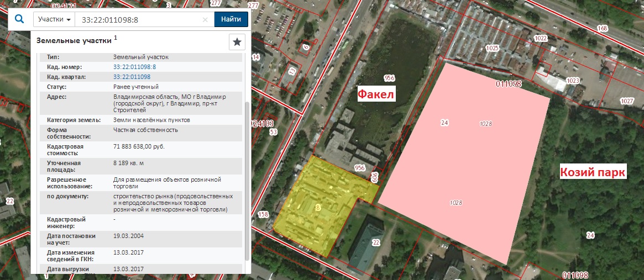The width and height of the screenshot is (644, 280).
Task: Open cadastral quarter link 33:22:011098
Action: pyautogui.click(x=132, y=77)
